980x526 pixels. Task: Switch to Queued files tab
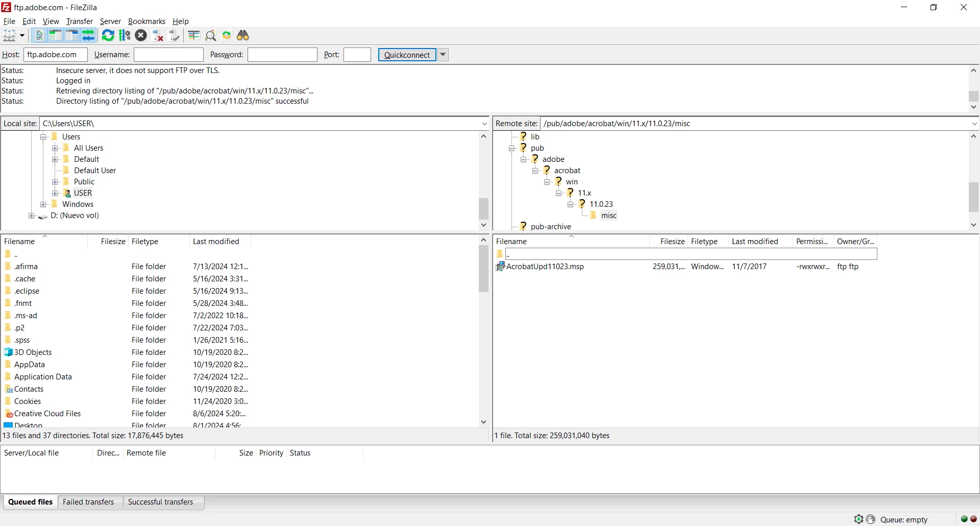click(x=30, y=502)
